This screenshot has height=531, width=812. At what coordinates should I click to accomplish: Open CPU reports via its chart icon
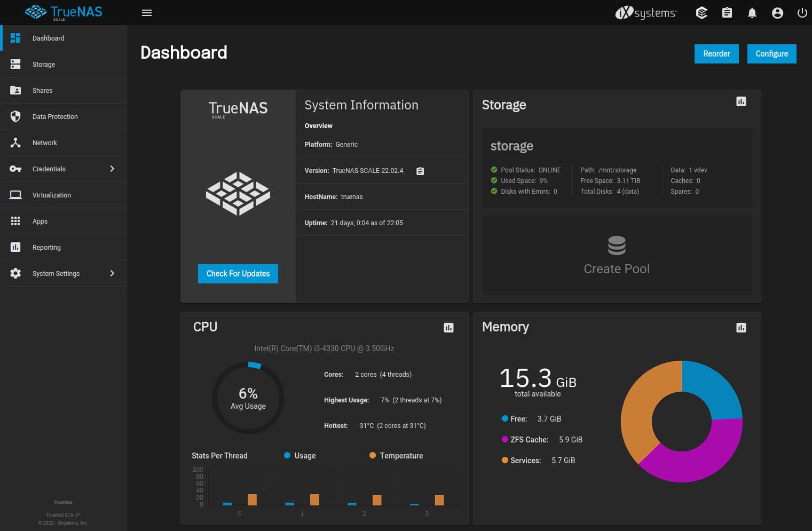[448, 327]
